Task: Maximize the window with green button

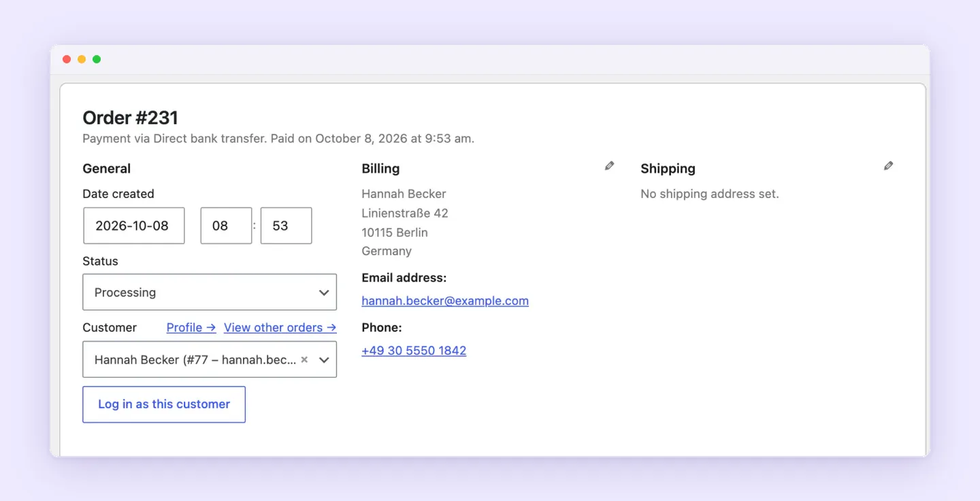Action: (x=97, y=59)
